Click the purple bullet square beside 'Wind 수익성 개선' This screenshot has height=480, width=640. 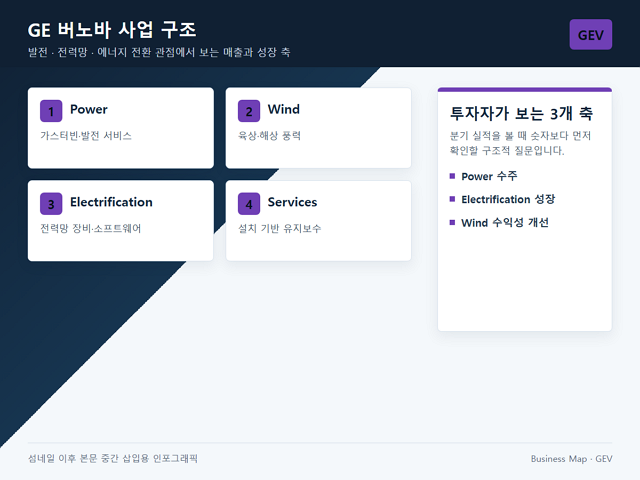coord(452,222)
